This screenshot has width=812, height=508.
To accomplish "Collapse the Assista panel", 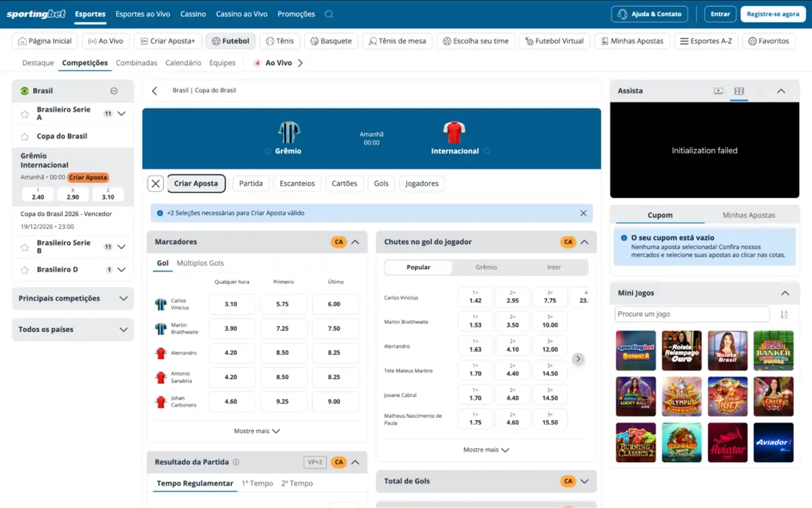I will [781, 91].
